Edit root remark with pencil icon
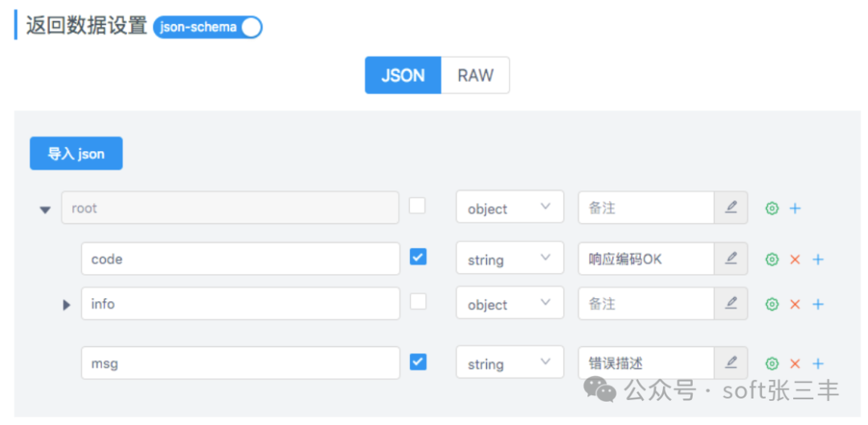The height and width of the screenshot is (425, 868). [731, 207]
